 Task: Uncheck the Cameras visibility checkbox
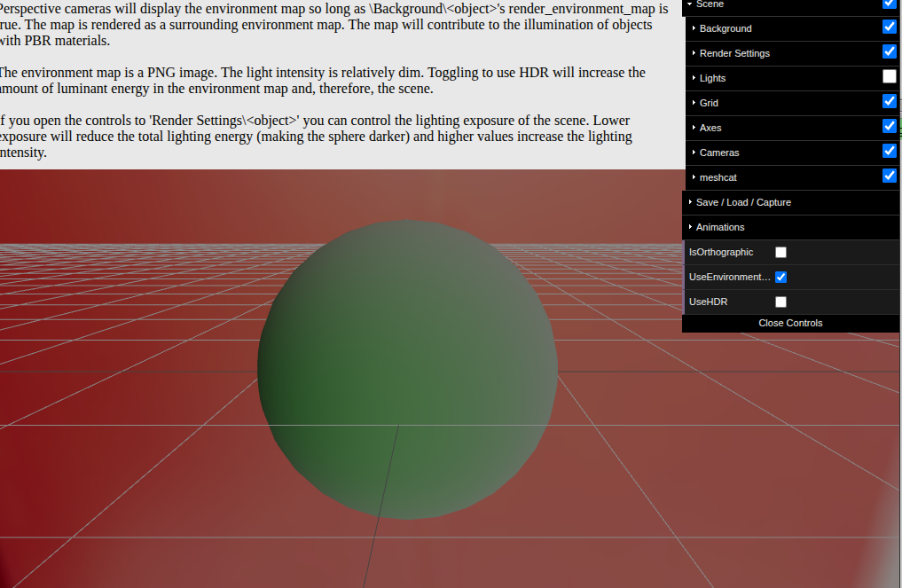[x=889, y=150]
